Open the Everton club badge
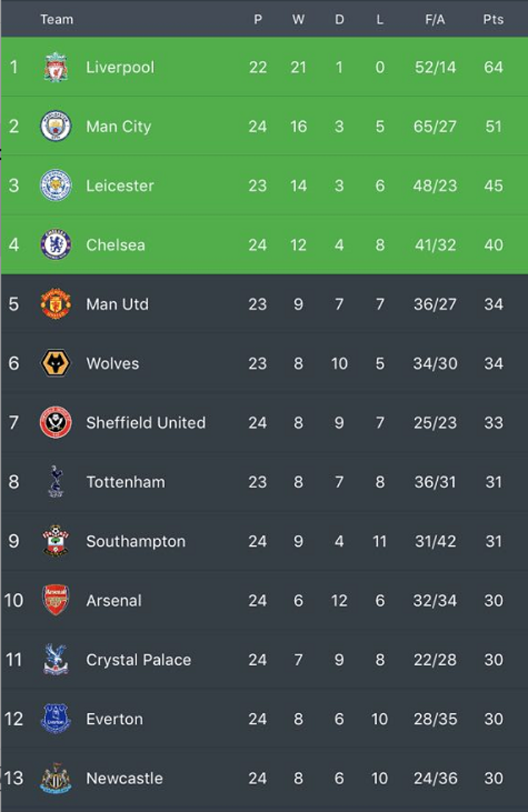 pos(56,719)
